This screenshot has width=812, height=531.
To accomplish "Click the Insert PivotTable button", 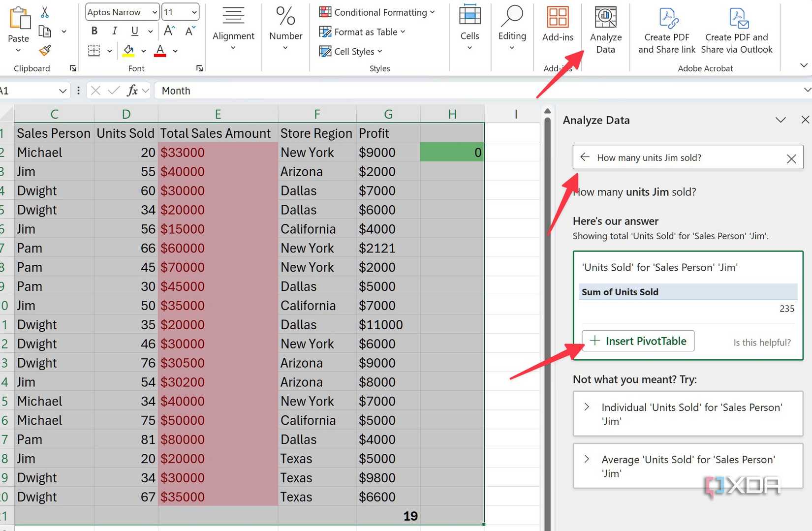I will click(638, 341).
